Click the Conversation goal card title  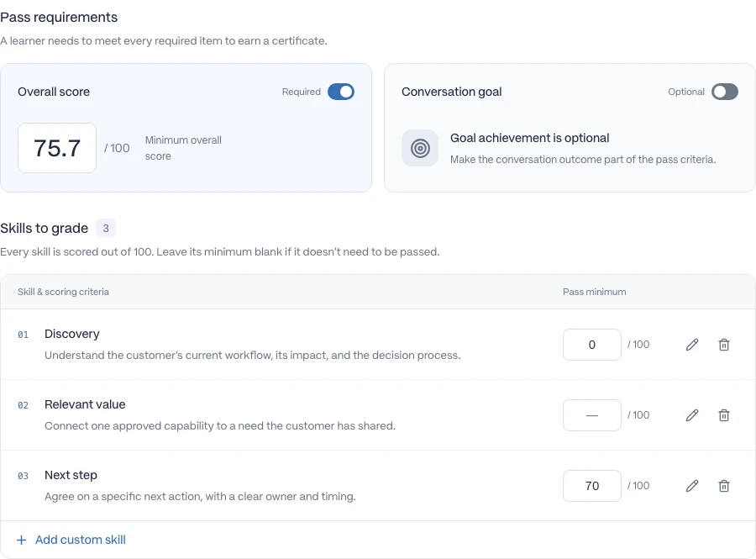[x=451, y=92]
